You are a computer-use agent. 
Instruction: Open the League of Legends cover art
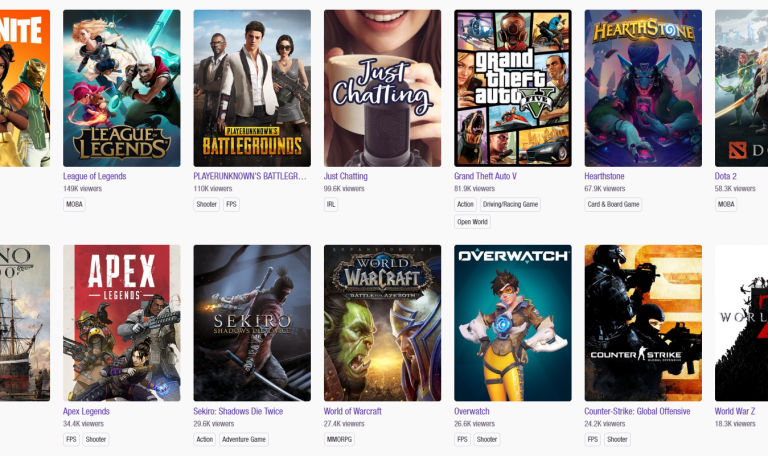pyautogui.click(x=121, y=88)
